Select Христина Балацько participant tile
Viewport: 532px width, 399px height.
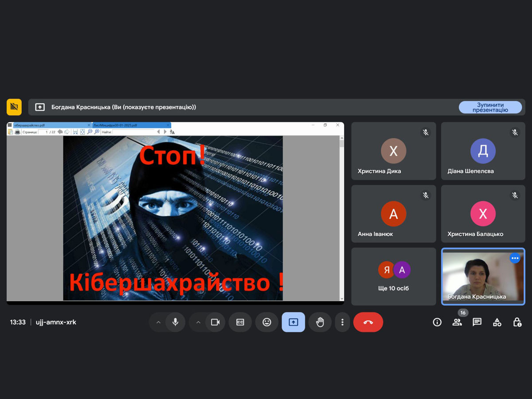click(x=483, y=214)
